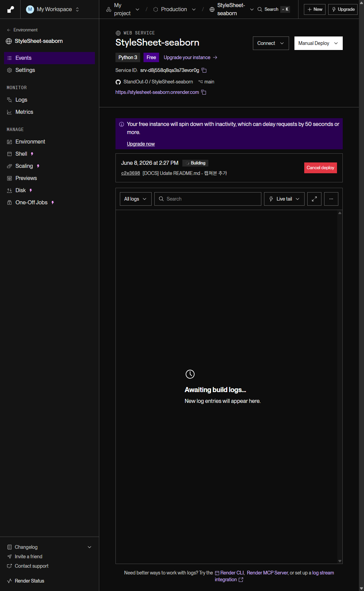Click the Render logo home icon
Screen dimensions: 364x591
(x=10, y=9)
